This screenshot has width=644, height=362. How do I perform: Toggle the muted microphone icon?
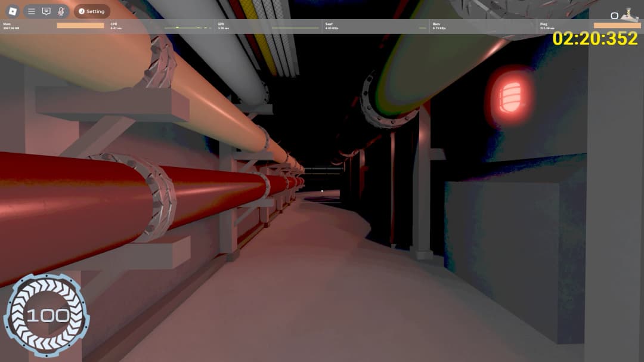(x=61, y=11)
